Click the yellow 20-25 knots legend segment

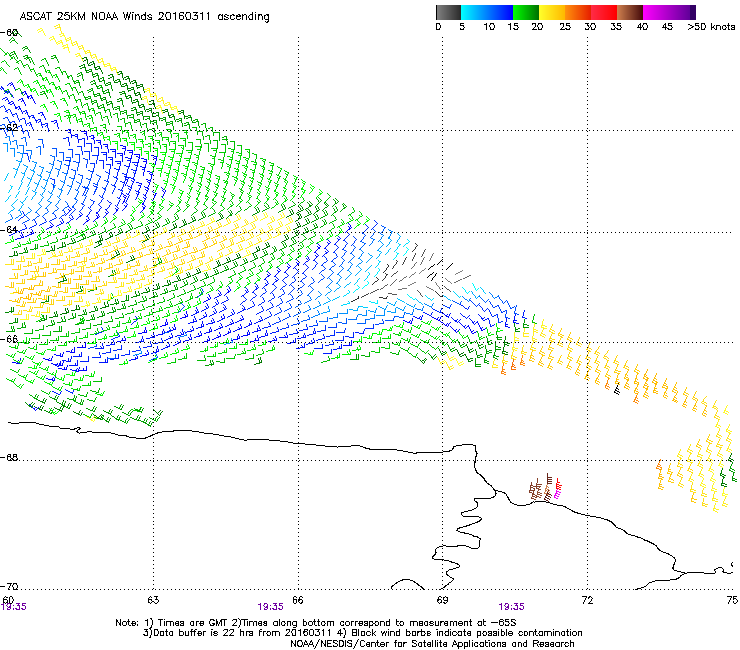552,12
